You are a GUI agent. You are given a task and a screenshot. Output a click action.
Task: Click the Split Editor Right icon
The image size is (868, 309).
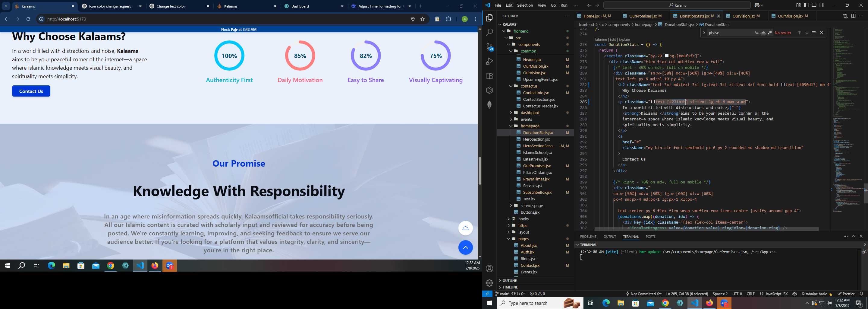(853, 16)
